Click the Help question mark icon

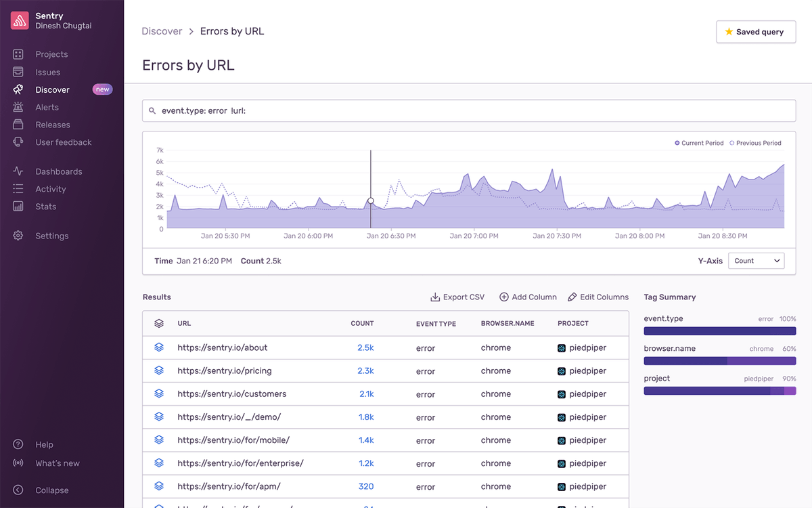point(18,444)
